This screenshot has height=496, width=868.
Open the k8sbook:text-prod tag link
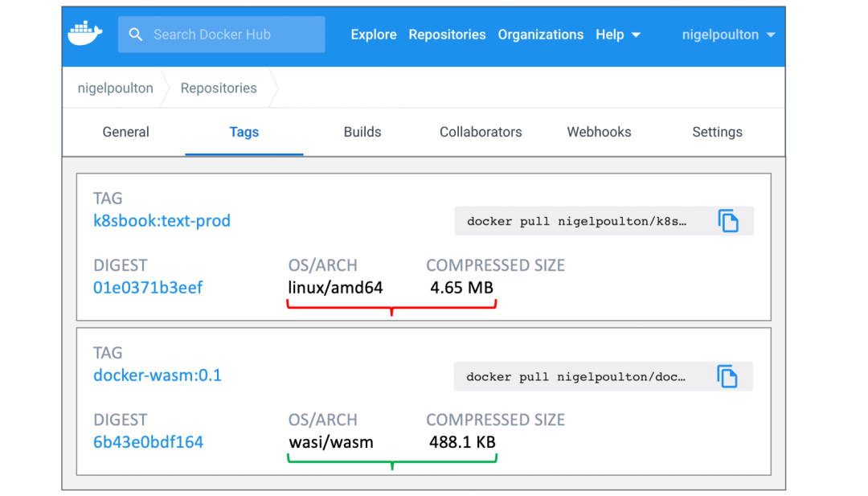pos(162,221)
